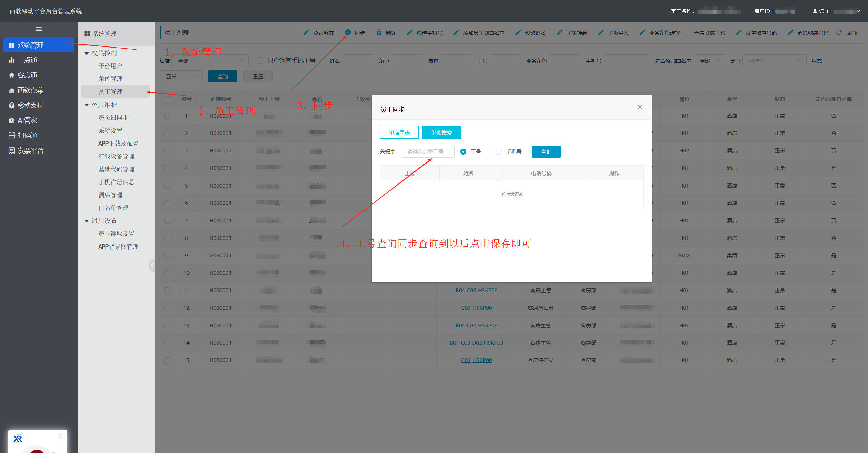868x453 pixels.
Task: Click the 重置 reset button
Action: (x=258, y=76)
